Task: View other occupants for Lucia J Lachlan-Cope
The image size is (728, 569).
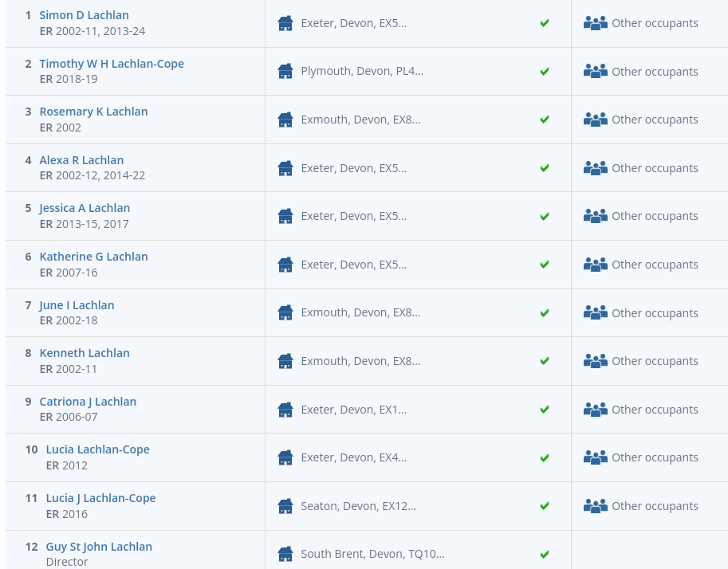Action: (x=655, y=506)
